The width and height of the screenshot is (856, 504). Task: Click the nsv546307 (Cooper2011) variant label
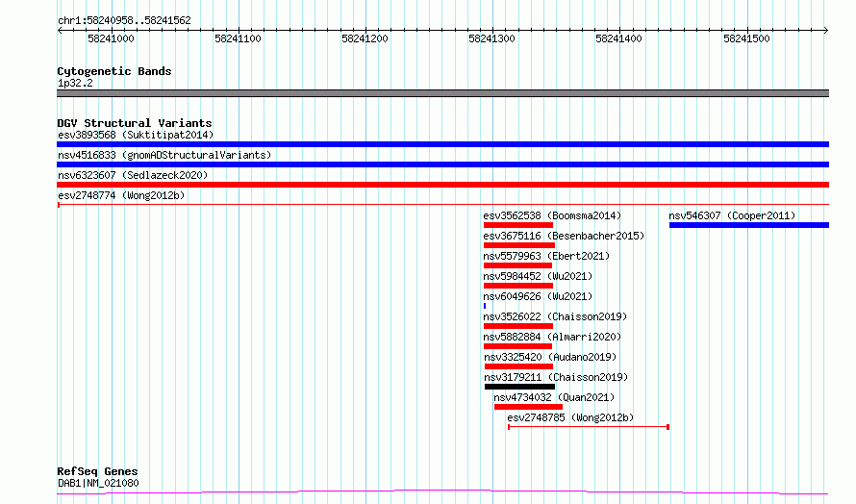click(x=732, y=215)
